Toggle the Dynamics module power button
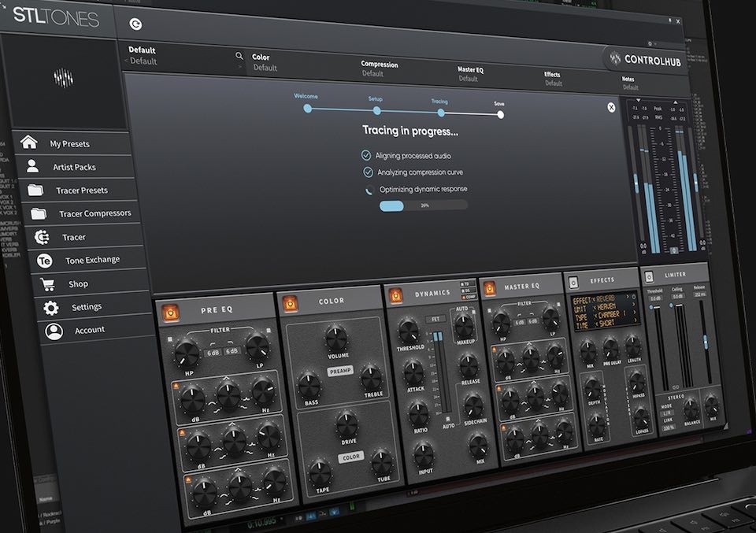 396,295
